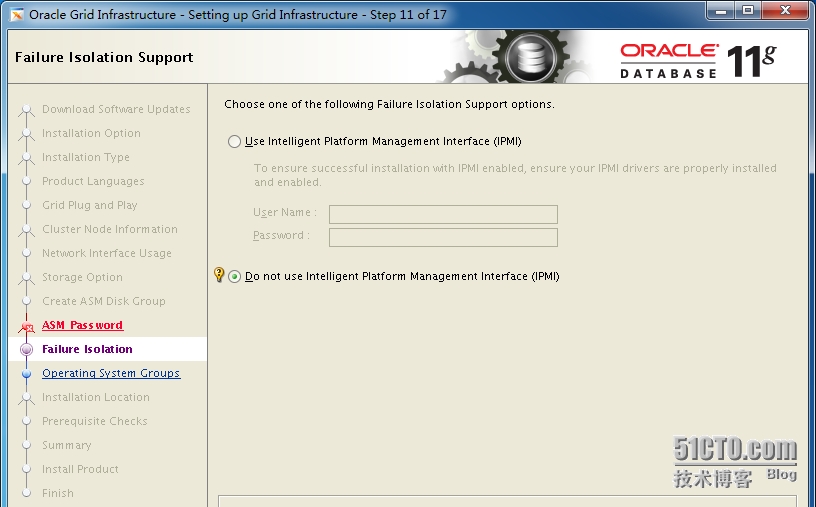The image size is (816, 507).
Task: Click the 'Choose one of the following' instruction text
Action: click(389, 104)
